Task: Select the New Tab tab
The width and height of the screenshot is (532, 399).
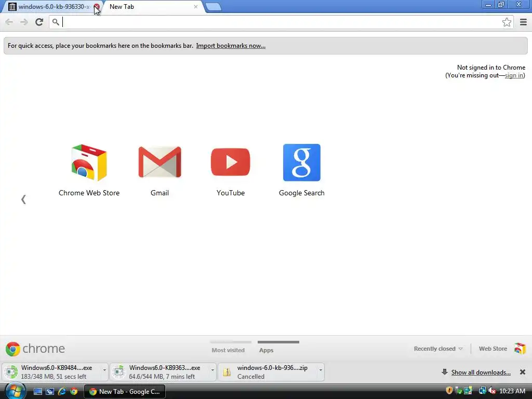Action: tap(153, 7)
